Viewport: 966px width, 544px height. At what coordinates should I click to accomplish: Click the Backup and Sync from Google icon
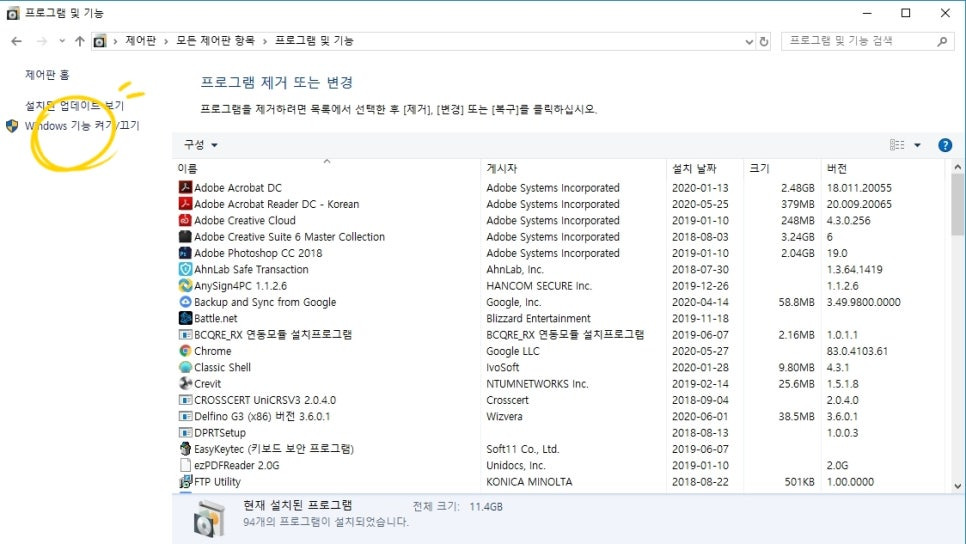(185, 301)
